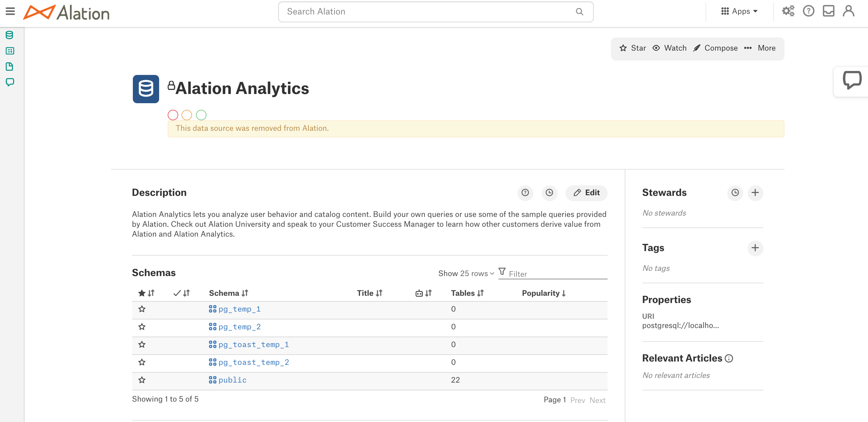Viewport: 868px width, 422px height.
Task: Open the settings gears icon
Action: (788, 11)
